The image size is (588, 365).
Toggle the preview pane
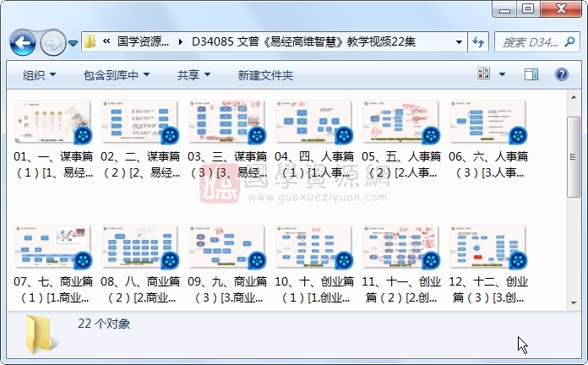[531, 74]
